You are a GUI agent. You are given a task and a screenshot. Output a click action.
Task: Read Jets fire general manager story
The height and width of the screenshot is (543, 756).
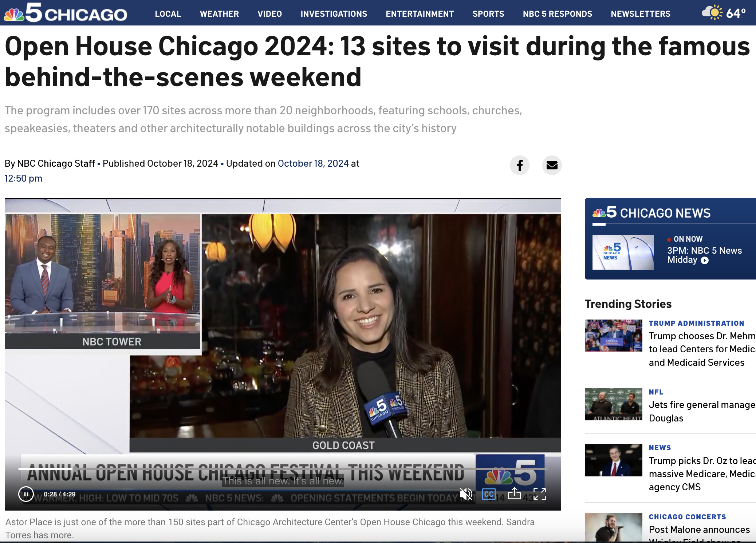point(702,411)
